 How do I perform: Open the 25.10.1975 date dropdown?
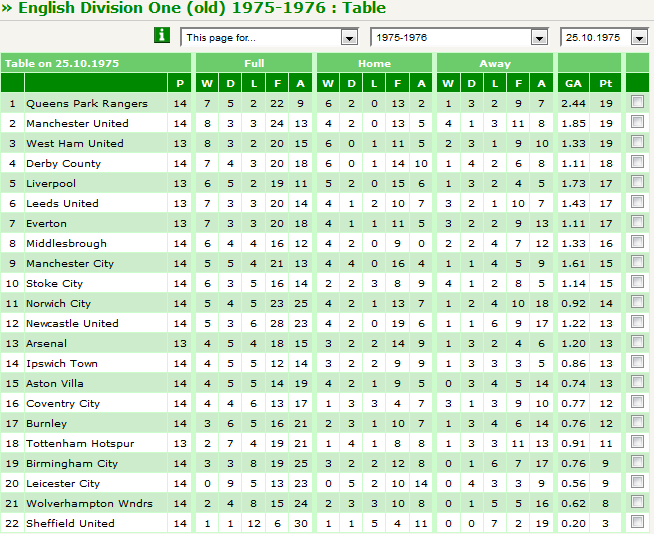(604, 38)
